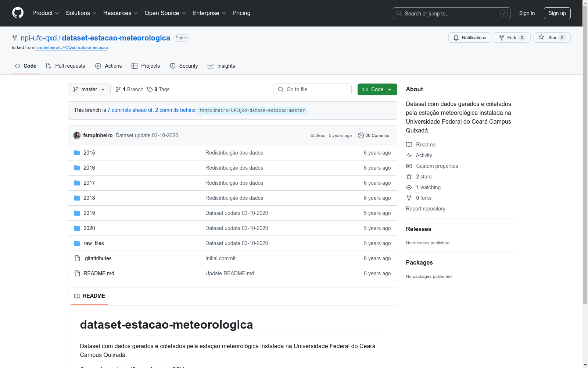Screen dimensions: 588x368
Task: Open the 2019 folder icon
Action: coord(77,213)
